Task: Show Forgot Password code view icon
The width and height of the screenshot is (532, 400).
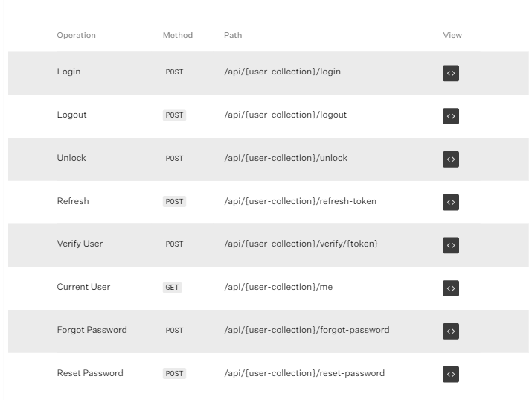Action: point(451,331)
